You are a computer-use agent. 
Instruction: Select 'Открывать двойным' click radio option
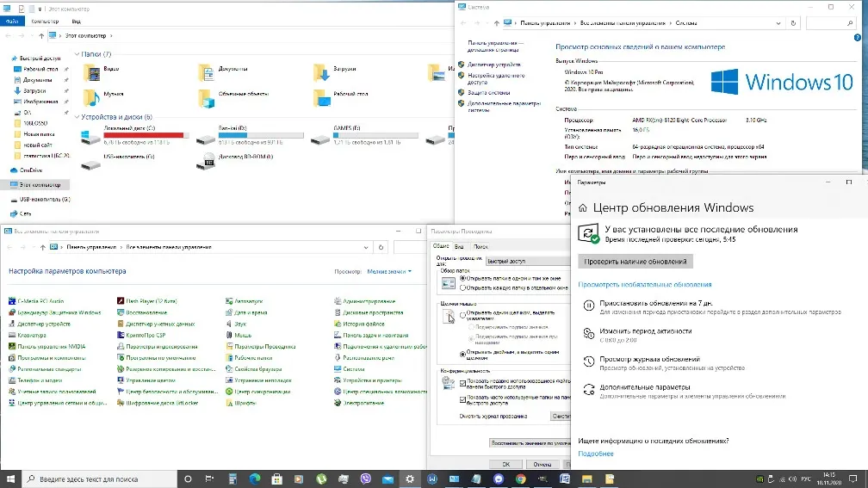[x=462, y=354]
